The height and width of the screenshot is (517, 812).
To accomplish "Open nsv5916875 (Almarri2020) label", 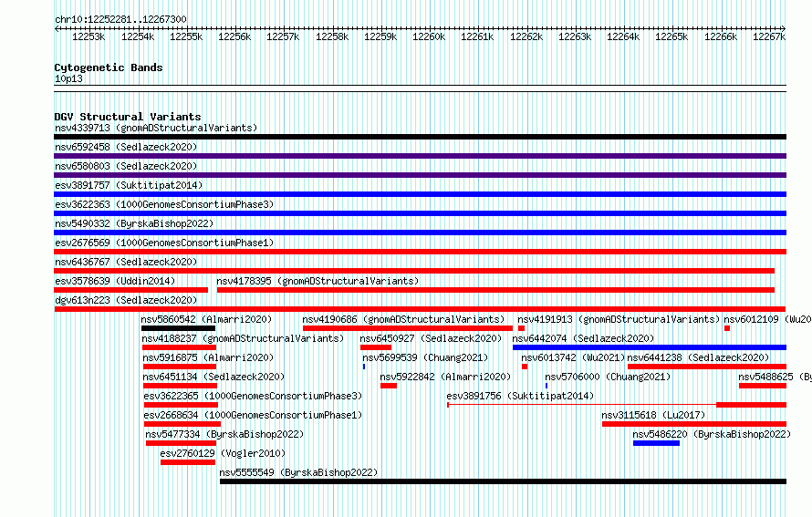I will 208,357.
